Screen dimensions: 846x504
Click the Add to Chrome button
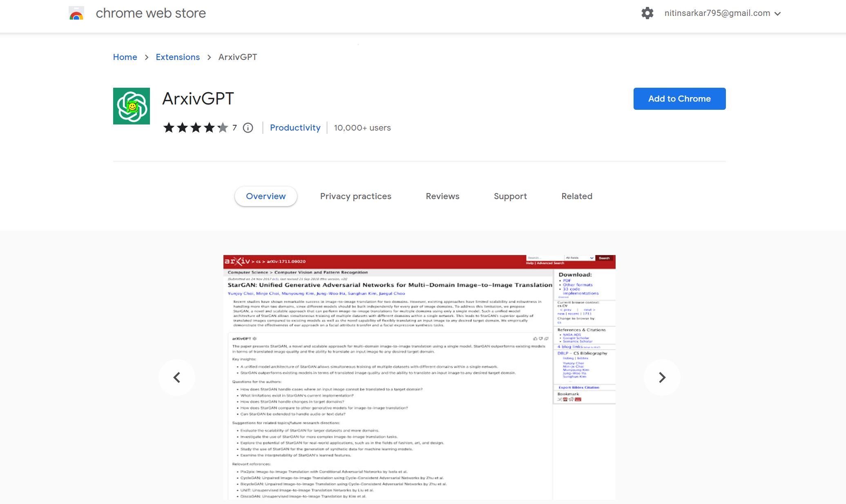[679, 98]
